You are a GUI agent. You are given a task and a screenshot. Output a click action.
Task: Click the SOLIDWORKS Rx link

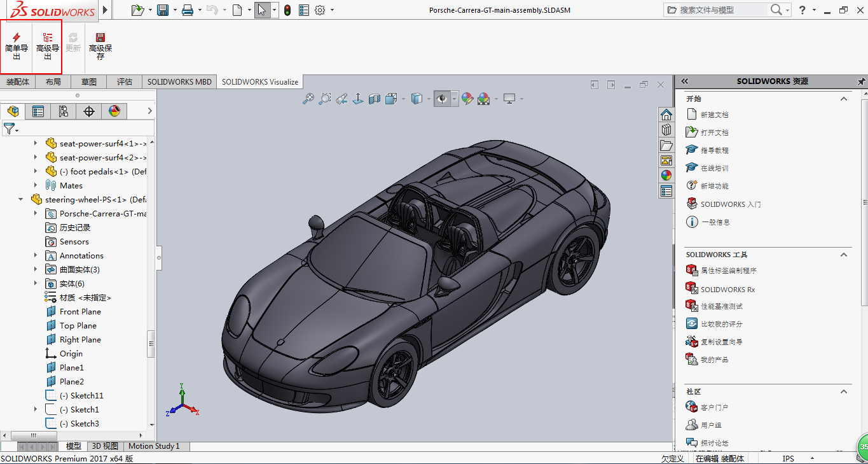tap(727, 290)
